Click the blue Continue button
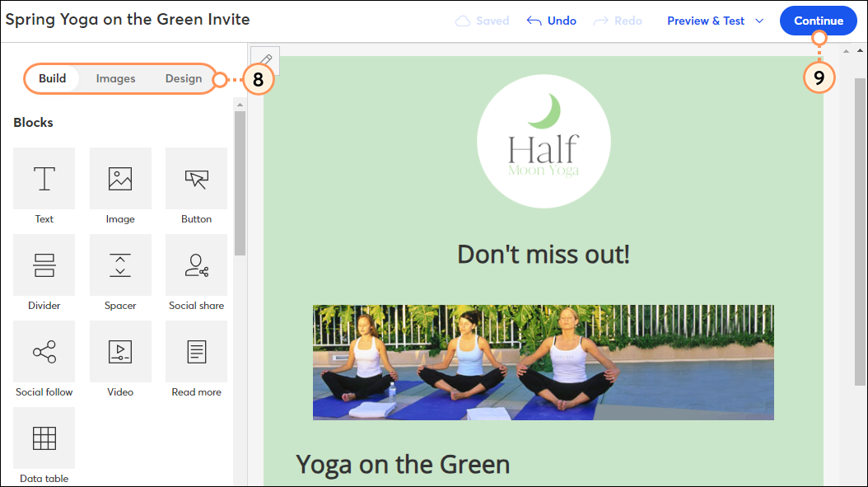 tap(819, 21)
